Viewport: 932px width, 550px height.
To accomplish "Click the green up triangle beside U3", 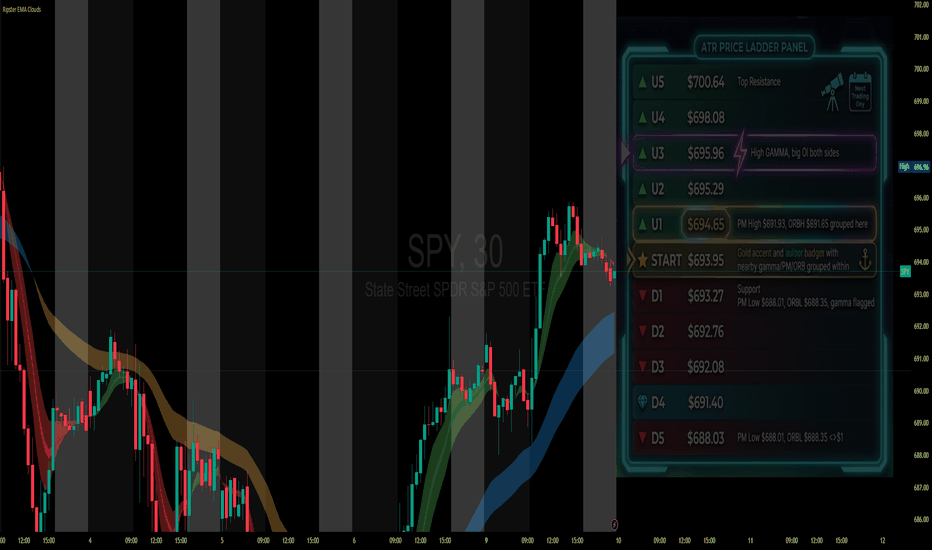I will [643, 153].
